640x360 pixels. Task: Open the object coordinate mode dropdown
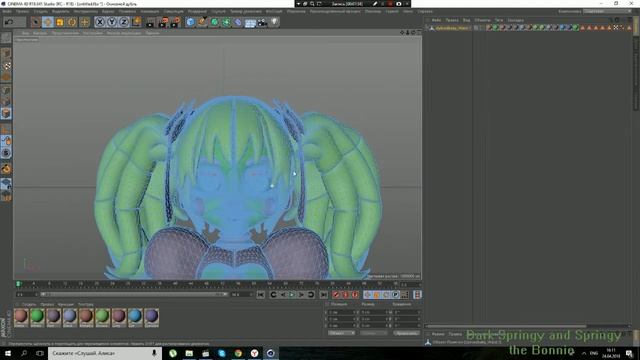pyautogui.click(x=342, y=333)
